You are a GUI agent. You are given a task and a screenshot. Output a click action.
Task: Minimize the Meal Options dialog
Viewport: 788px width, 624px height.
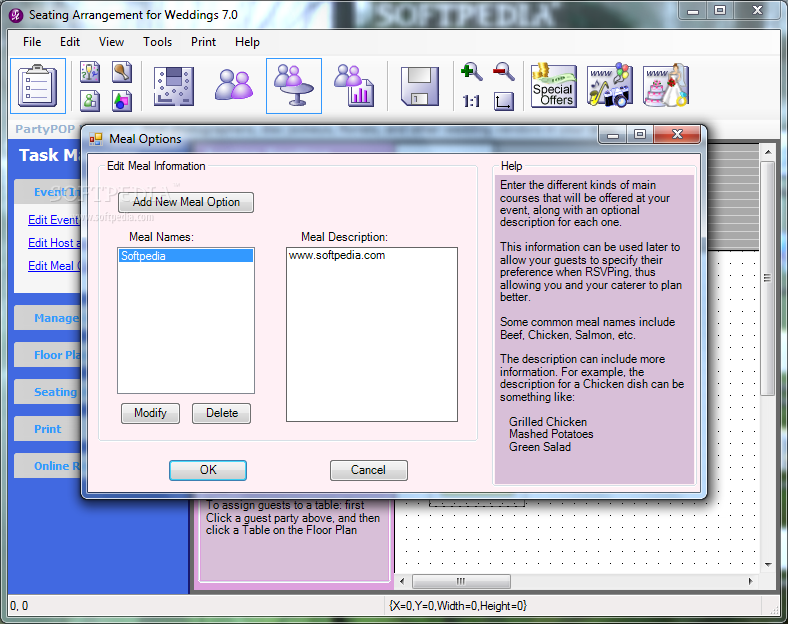coord(613,135)
